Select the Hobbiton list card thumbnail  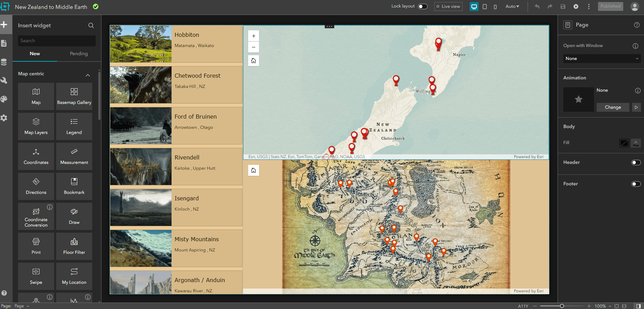141,44
